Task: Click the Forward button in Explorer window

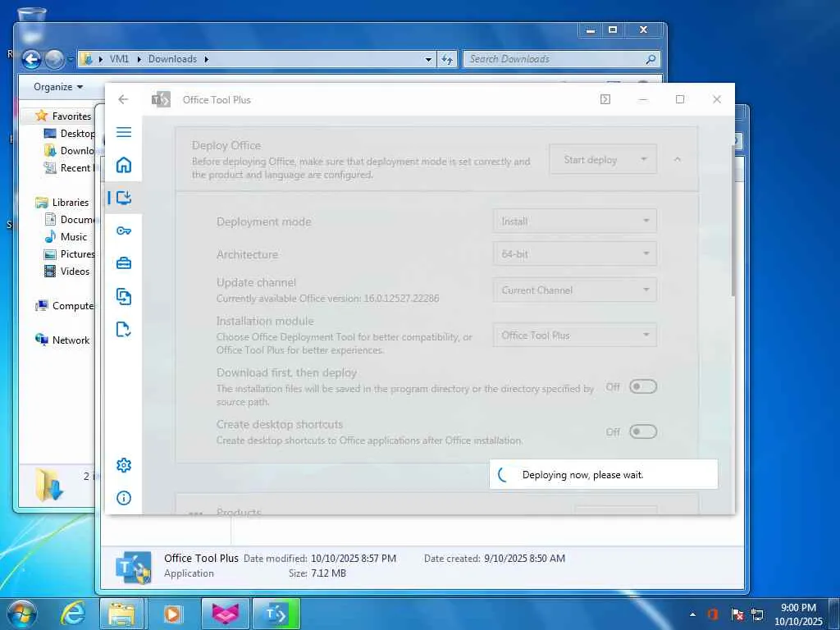Action: pyautogui.click(x=53, y=59)
